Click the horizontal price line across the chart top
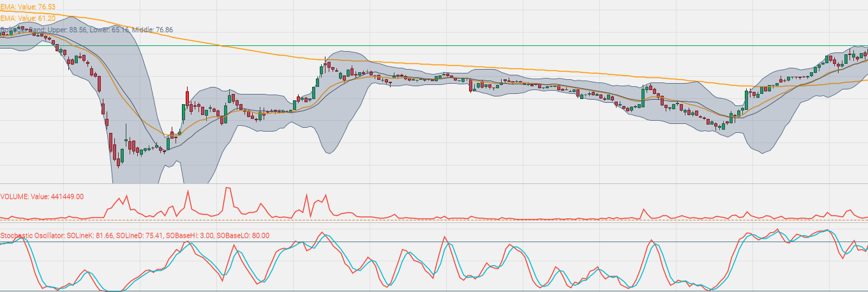 [447, 46]
